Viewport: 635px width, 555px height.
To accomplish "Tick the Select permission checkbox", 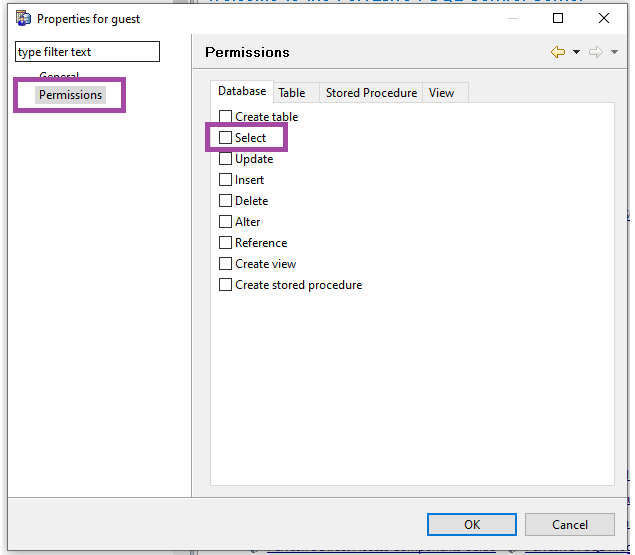I will pos(226,138).
